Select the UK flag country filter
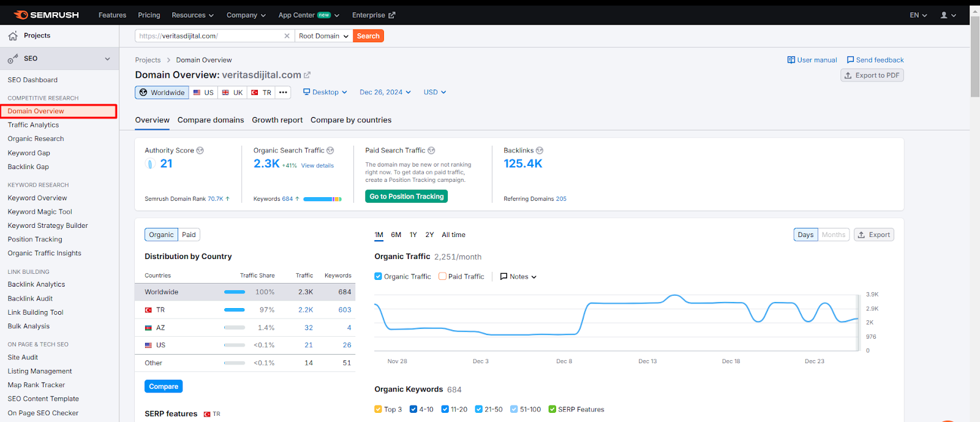The height and width of the screenshot is (422, 980). point(232,92)
